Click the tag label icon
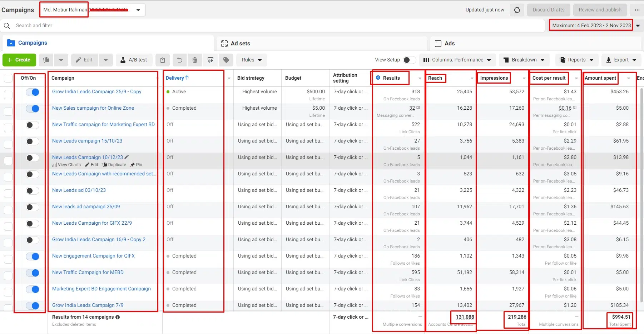 [x=226, y=60]
